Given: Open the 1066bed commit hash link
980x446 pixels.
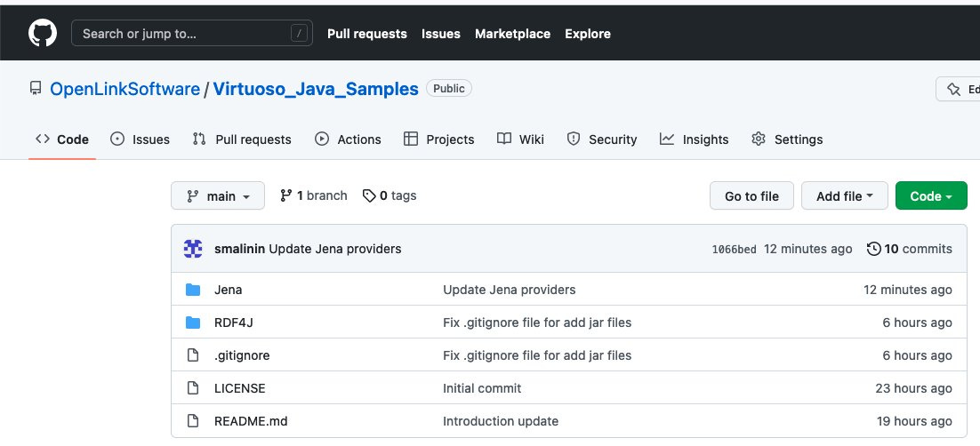Looking at the screenshot, I should click(734, 250).
